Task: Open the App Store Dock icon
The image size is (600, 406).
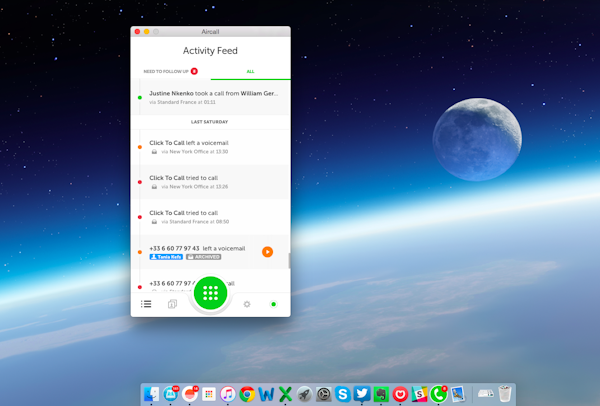Action: (x=171, y=394)
